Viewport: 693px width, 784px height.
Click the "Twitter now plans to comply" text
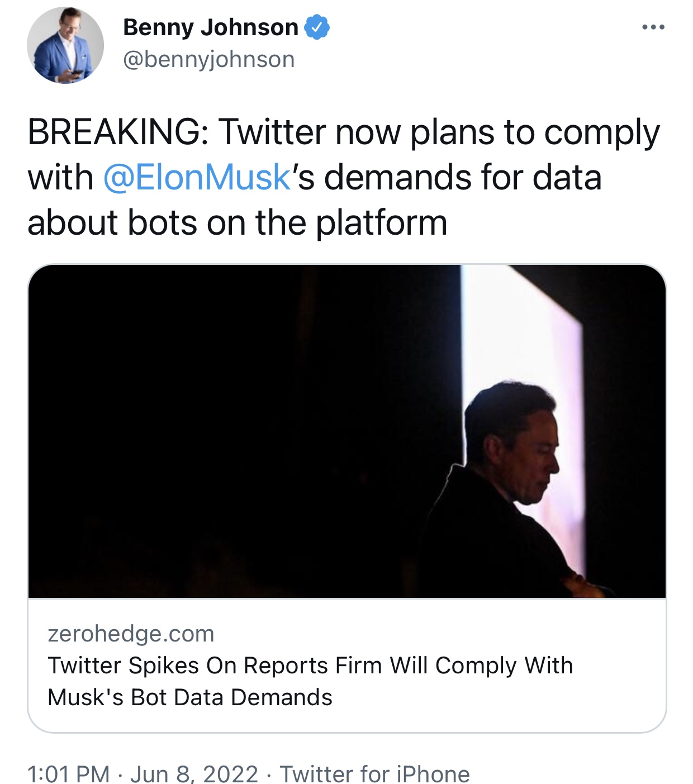[x=439, y=134]
